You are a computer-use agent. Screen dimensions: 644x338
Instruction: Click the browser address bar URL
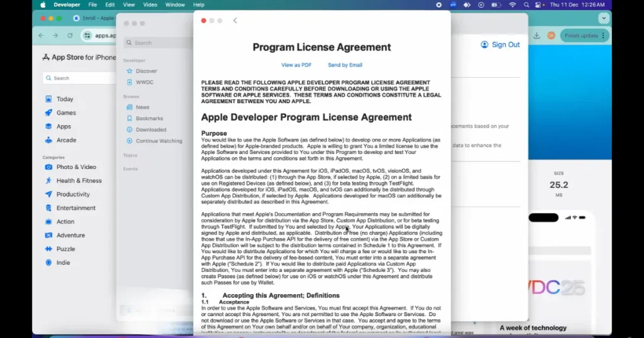click(x=106, y=36)
